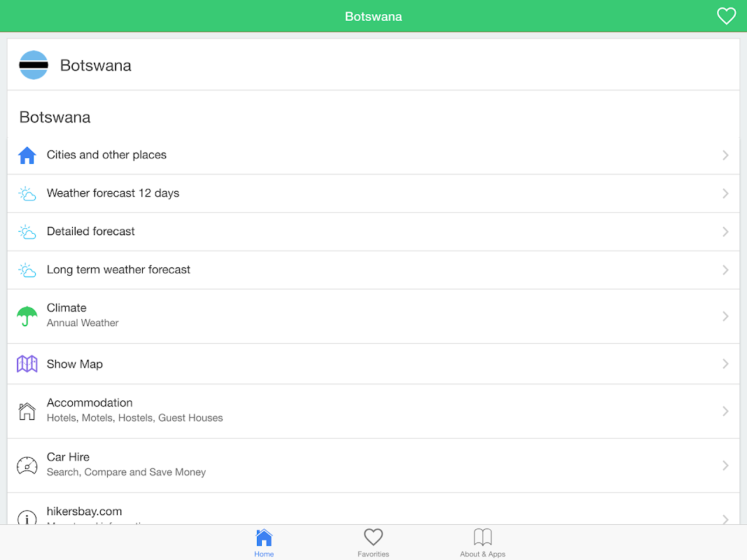Screen dimensions: 747x560
Task: Open Car Hire entry
Action: click(374, 465)
